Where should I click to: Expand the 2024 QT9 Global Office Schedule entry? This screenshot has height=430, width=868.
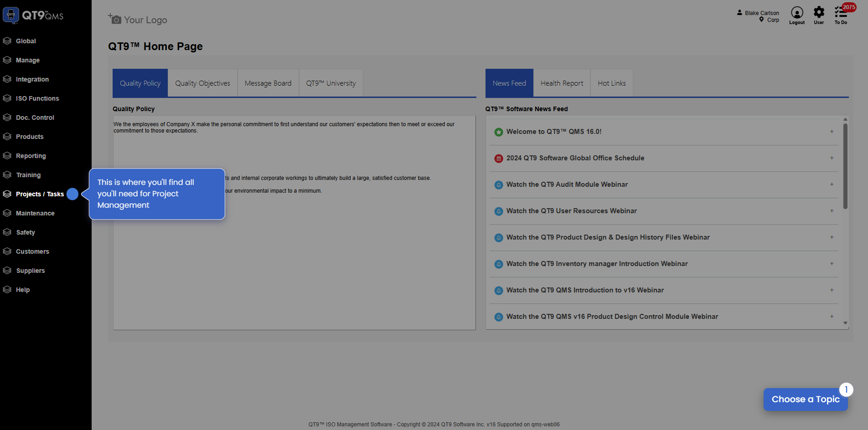(x=832, y=158)
